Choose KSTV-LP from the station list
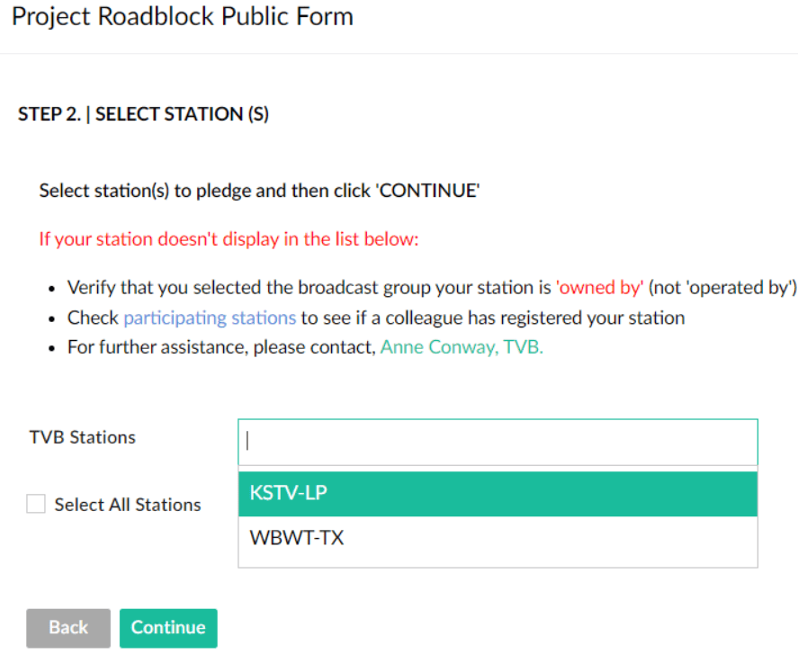798x672 pixels. 498,494
